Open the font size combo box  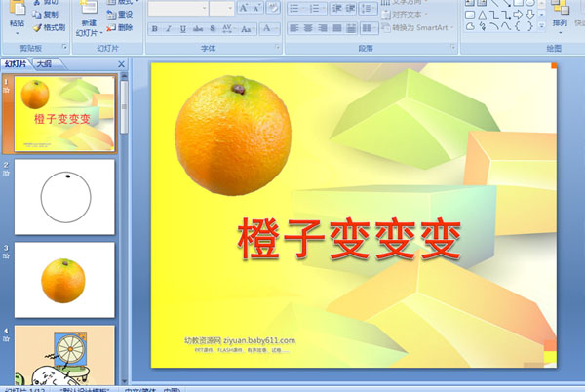click(x=221, y=8)
